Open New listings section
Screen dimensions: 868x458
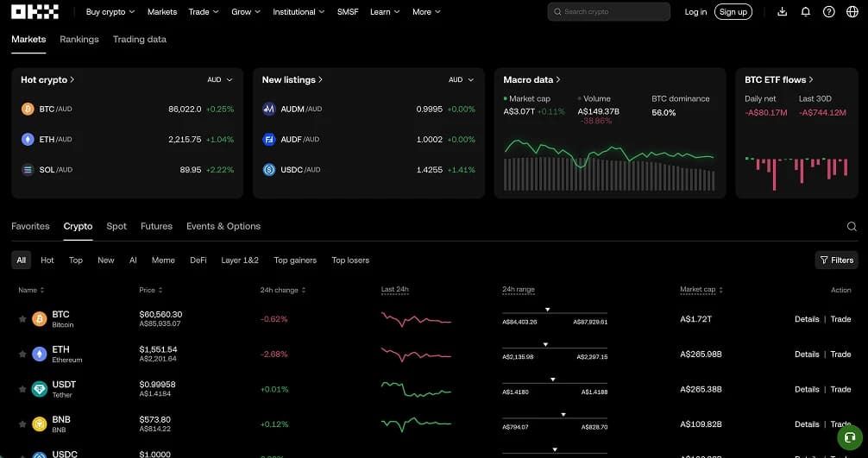pyautogui.click(x=292, y=79)
